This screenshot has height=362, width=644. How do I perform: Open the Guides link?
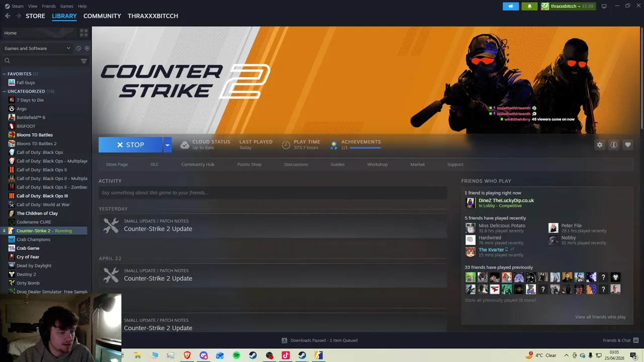(338, 164)
